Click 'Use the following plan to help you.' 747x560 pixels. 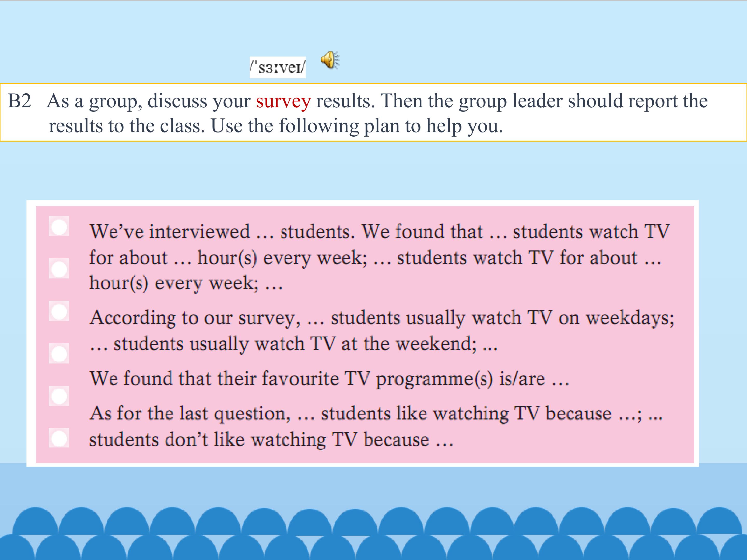point(357,126)
